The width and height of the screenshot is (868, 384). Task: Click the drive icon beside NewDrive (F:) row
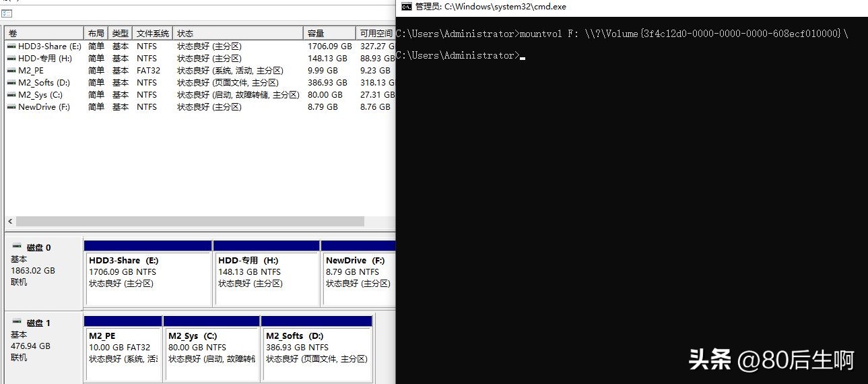click(x=11, y=107)
